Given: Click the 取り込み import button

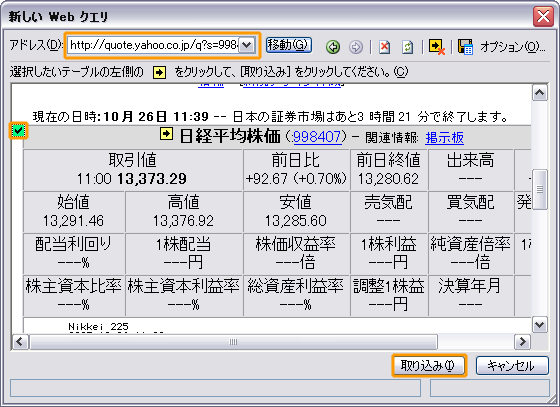Looking at the screenshot, I should click(x=429, y=365).
